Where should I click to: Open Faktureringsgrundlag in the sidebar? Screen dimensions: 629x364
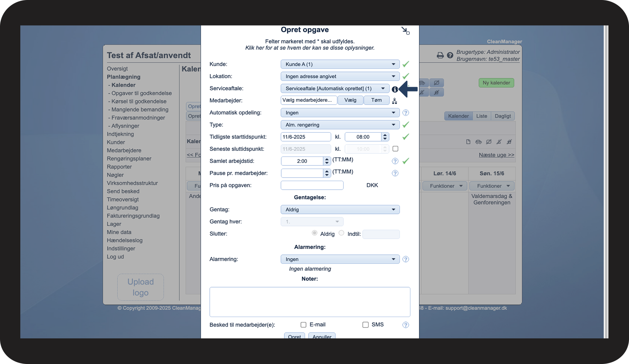[133, 216]
